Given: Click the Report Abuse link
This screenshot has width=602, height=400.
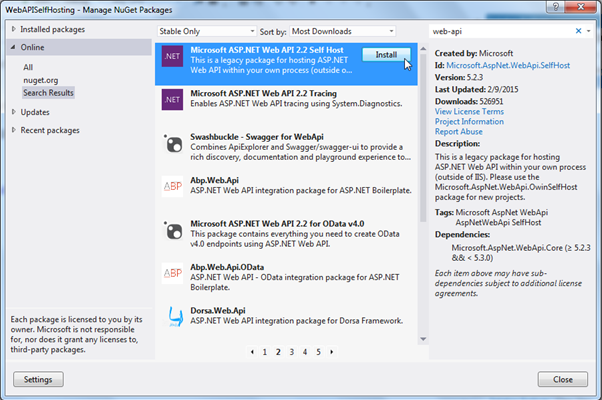Looking at the screenshot, I should pyautogui.click(x=458, y=131).
